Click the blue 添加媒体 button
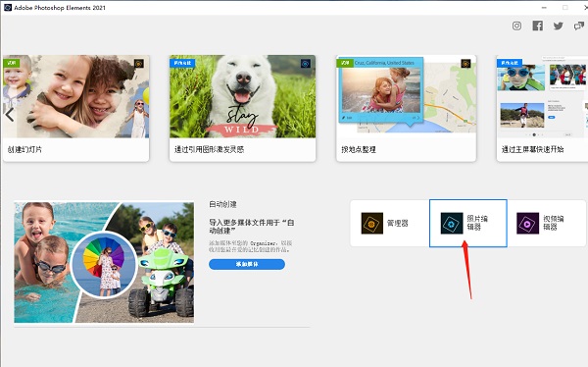This screenshot has height=367, width=588. [x=247, y=264]
